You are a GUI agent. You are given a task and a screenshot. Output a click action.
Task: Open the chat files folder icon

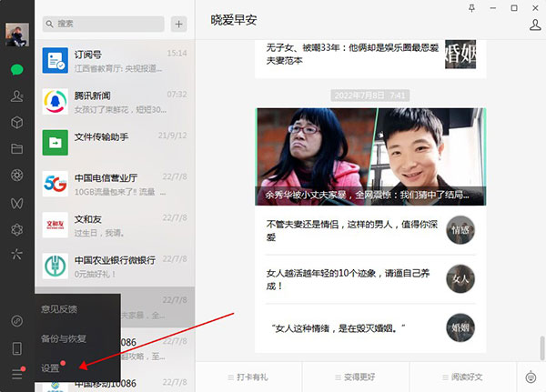[x=16, y=148]
